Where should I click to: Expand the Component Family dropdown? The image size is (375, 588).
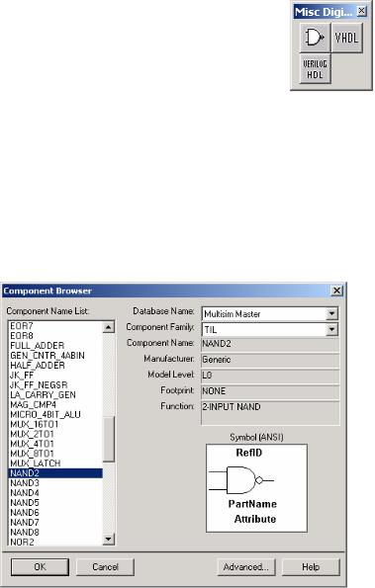331,330
